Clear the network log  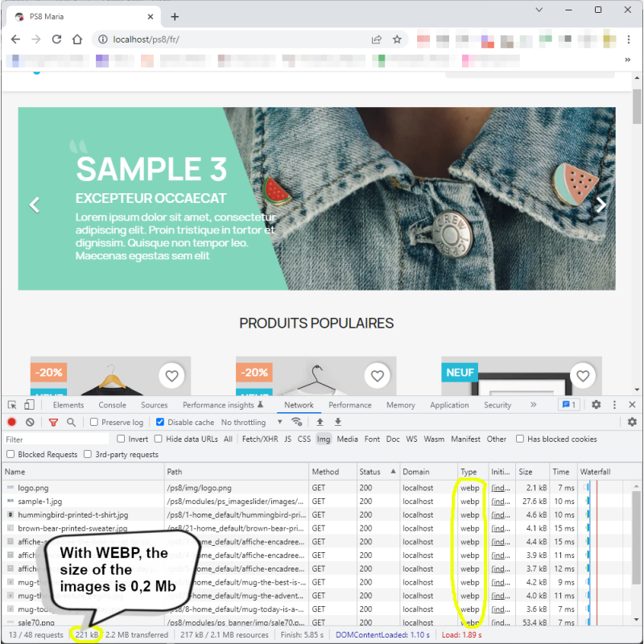[x=30, y=422]
